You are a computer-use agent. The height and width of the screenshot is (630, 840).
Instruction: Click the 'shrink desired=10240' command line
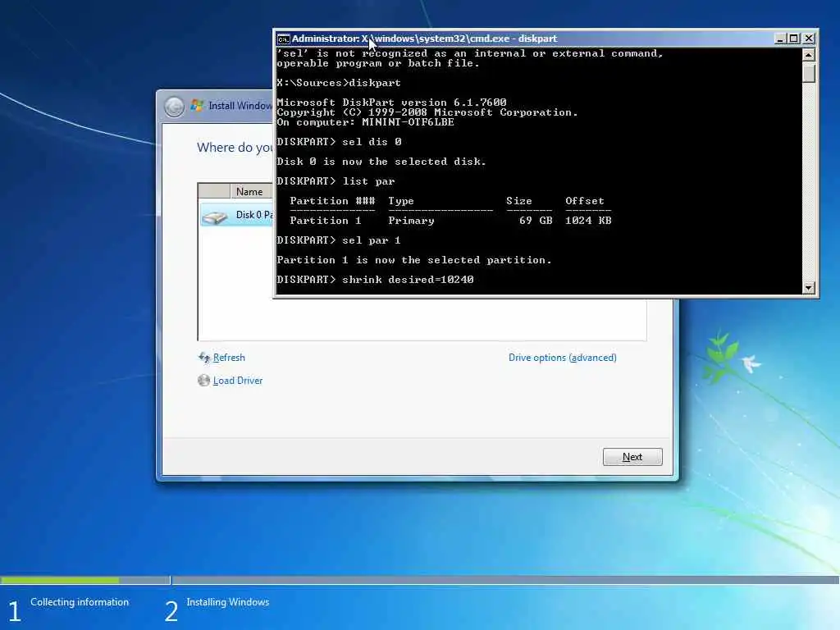coord(375,280)
